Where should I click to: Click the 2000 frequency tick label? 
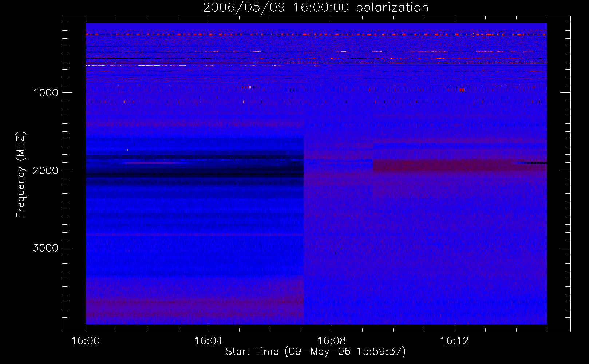point(46,170)
